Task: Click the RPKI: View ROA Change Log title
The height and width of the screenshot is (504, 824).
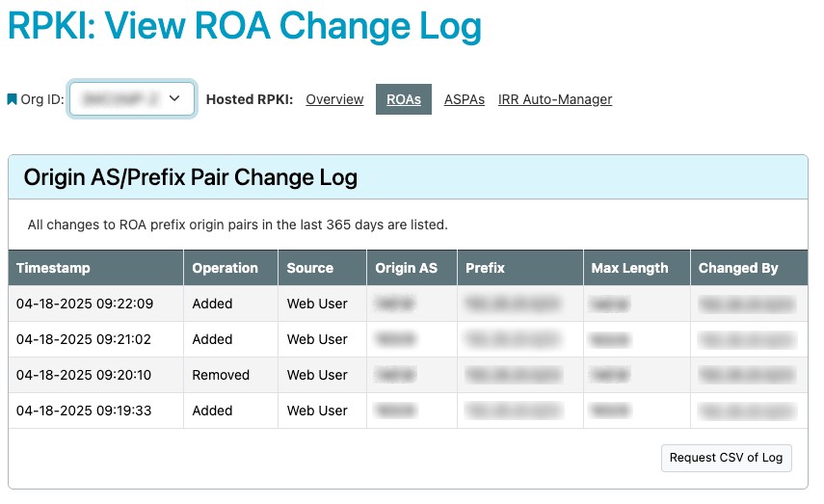Action: tap(245, 27)
